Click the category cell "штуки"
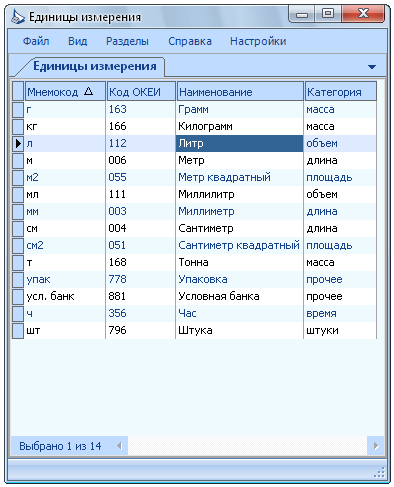This screenshot has height=487, width=394. (340, 331)
